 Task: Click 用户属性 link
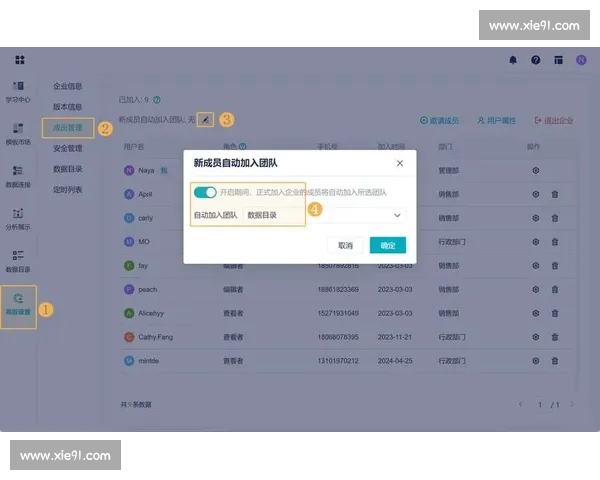pyautogui.click(x=497, y=121)
